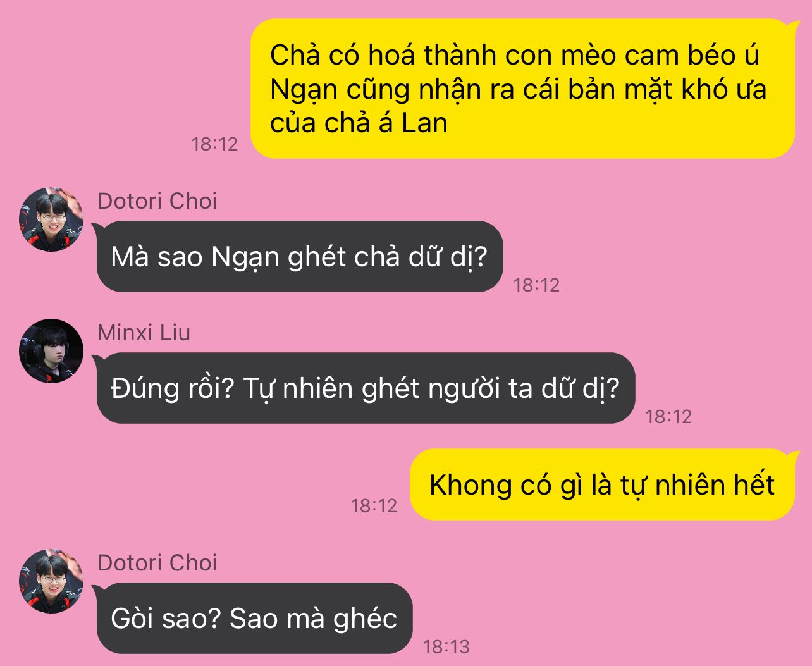Click the 18:12 timestamp beside Minxi Liu's message
Image resolution: width=812 pixels, height=666 pixels.
click(x=668, y=417)
